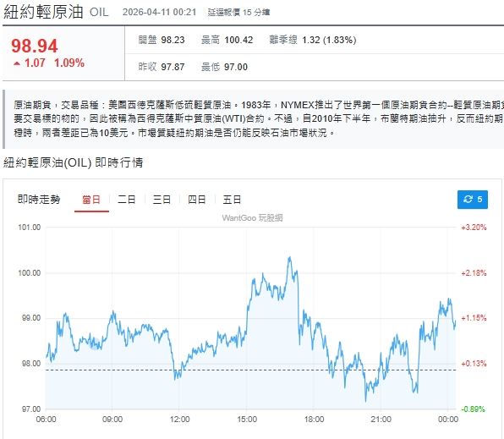
Task: Click the 最低 value 97.00
Action: (x=236, y=67)
